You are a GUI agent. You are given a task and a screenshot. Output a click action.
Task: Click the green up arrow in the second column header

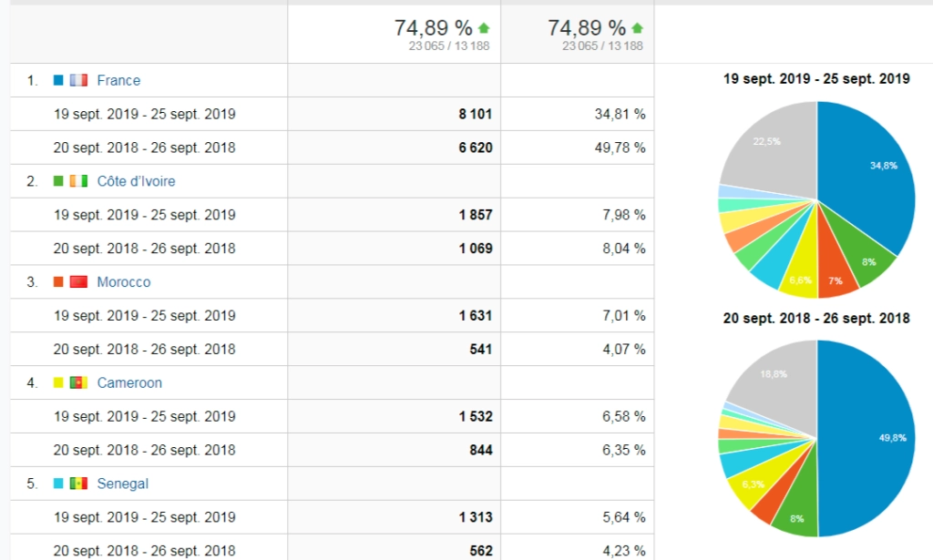point(637,28)
